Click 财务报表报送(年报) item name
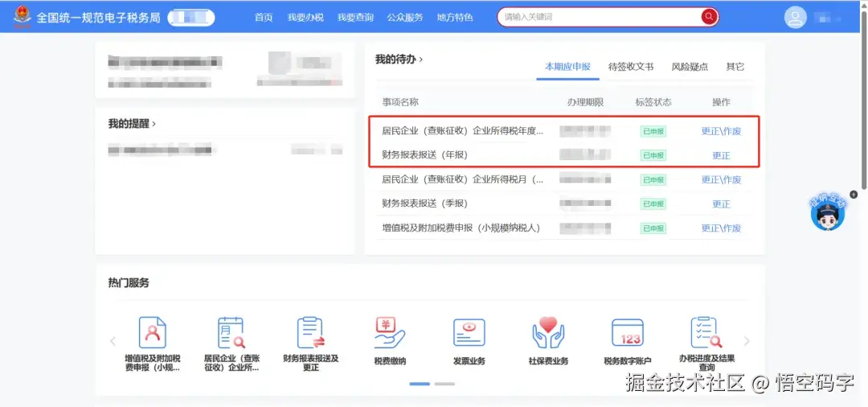Screen dimensions: 868x407 424,155
